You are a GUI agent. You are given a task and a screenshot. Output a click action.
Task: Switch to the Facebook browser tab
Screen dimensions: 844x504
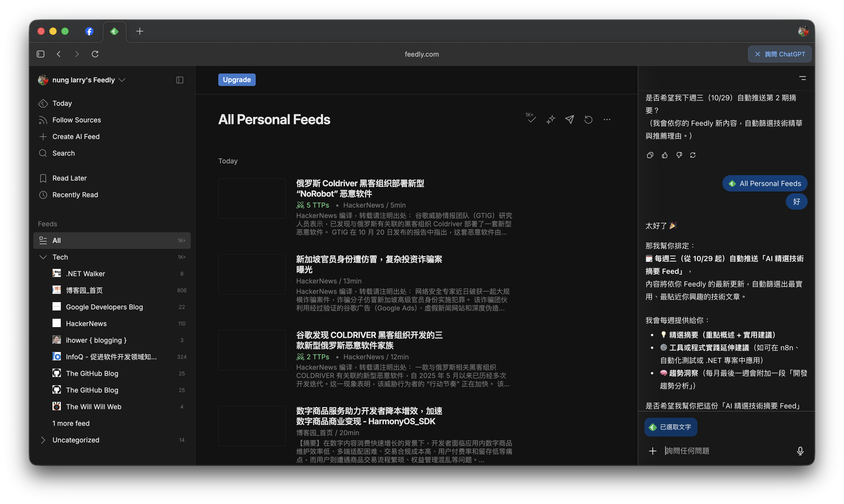tap(89, 31)
